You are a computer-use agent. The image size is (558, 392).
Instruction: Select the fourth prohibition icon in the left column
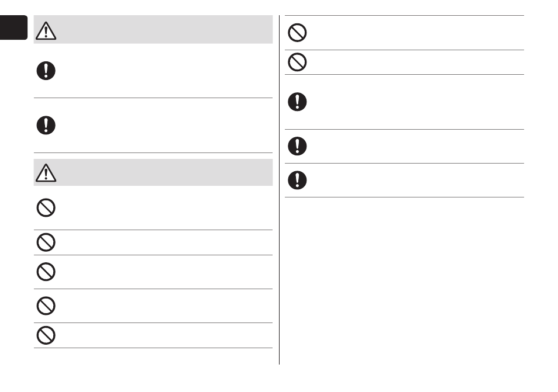coord(46,306)
